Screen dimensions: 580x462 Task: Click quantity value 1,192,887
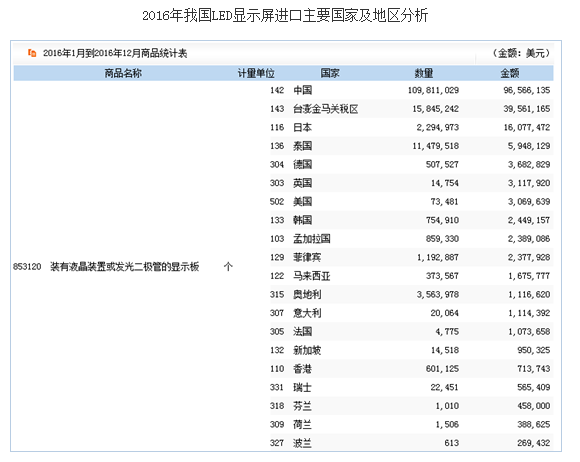[438, 257]
